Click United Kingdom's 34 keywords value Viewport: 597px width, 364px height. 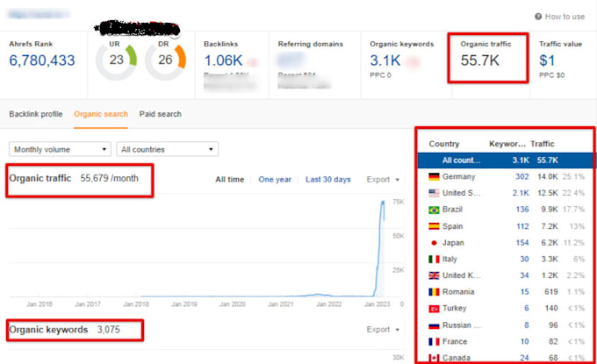click(x=524, y=275)
